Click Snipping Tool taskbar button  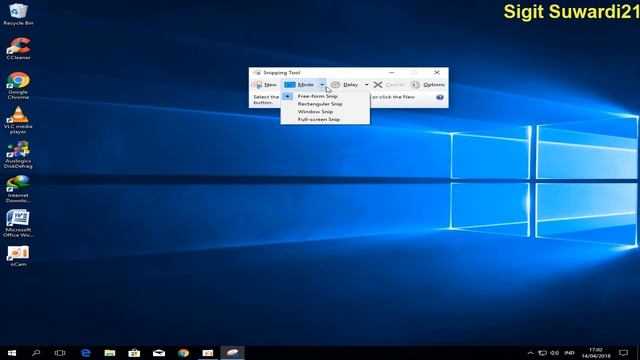tap(232, 353)
